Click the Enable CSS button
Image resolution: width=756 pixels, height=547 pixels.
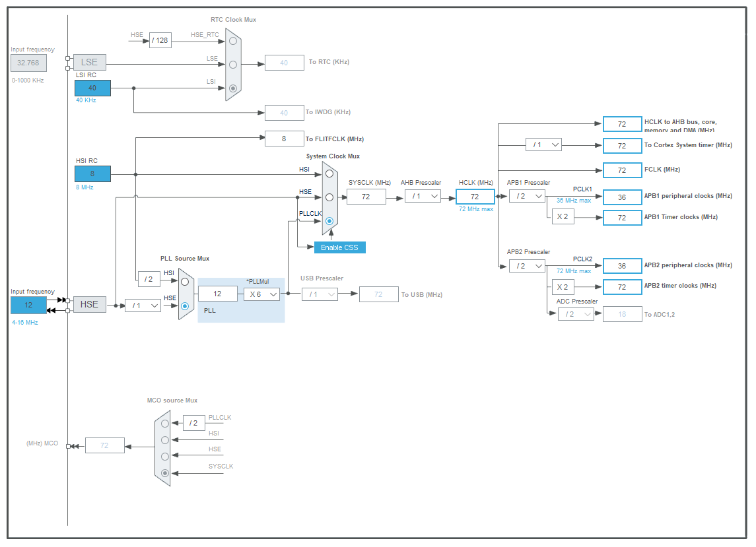[x=339, y=247]
